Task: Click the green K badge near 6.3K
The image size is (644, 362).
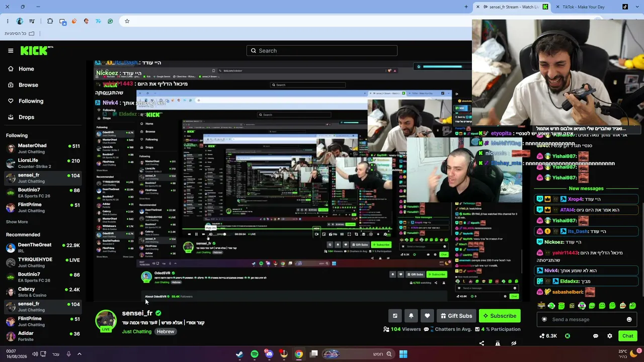Action: coord(568,336)
